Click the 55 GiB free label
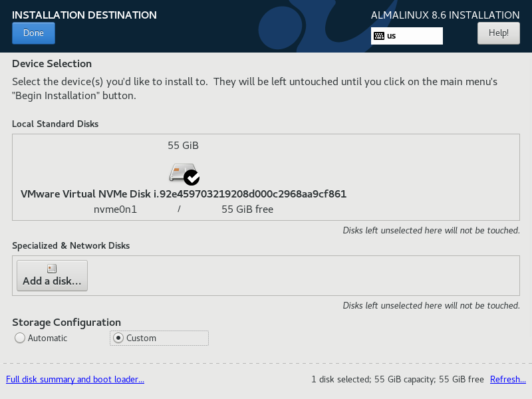Screen dimensions: 532x399 (247, 209)
